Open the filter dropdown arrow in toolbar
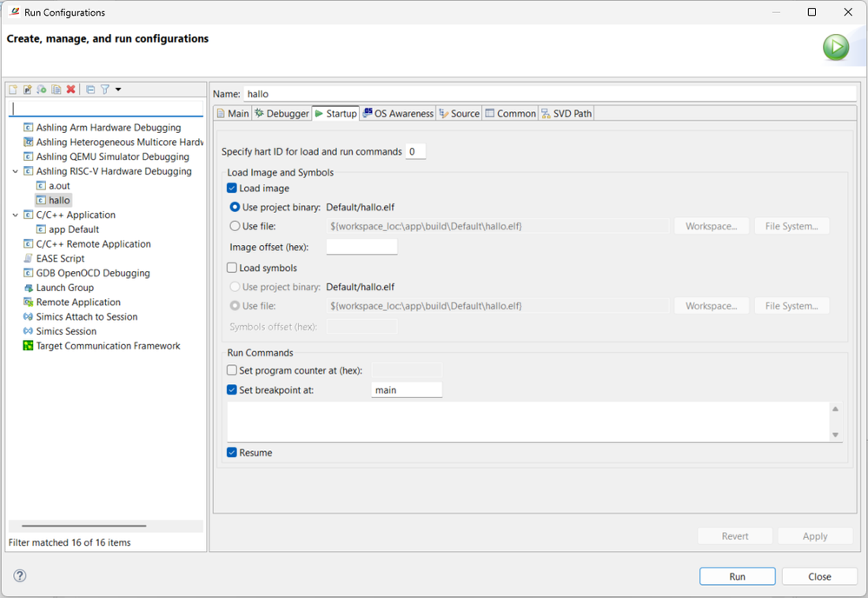 [x=118, y=90]
